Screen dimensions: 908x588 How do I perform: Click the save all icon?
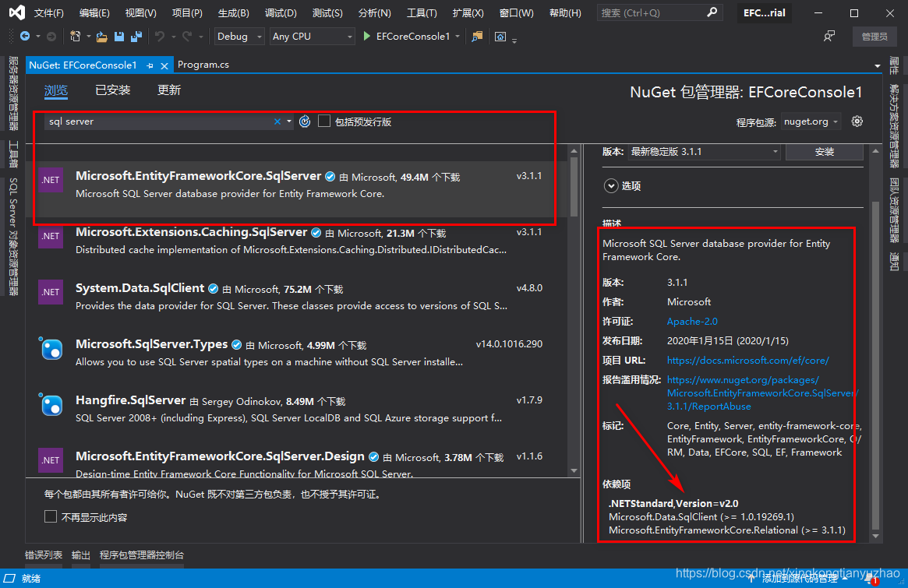[136, 37]
